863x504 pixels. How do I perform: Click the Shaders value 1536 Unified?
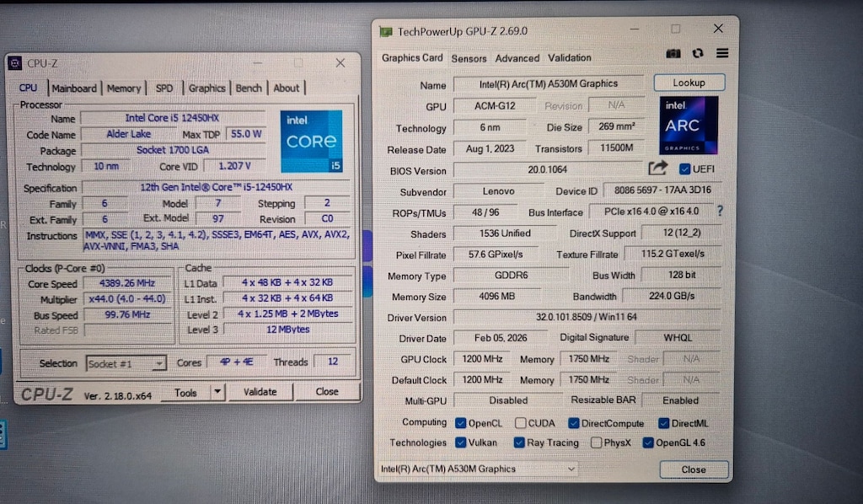click(505, 233)
